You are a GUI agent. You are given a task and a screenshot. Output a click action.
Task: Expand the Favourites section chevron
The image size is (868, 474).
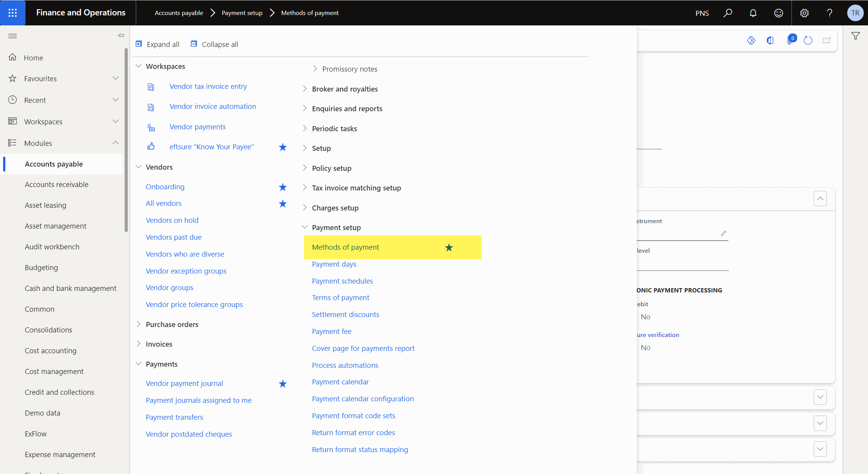pos(115,78)
